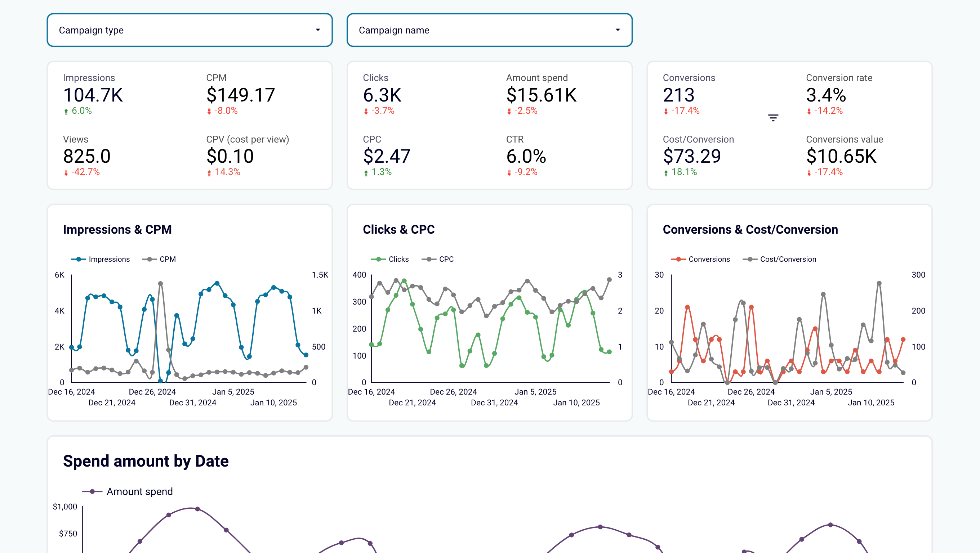Click the Amount spend legend marker

pyautogui.click(x=92, y=491)
